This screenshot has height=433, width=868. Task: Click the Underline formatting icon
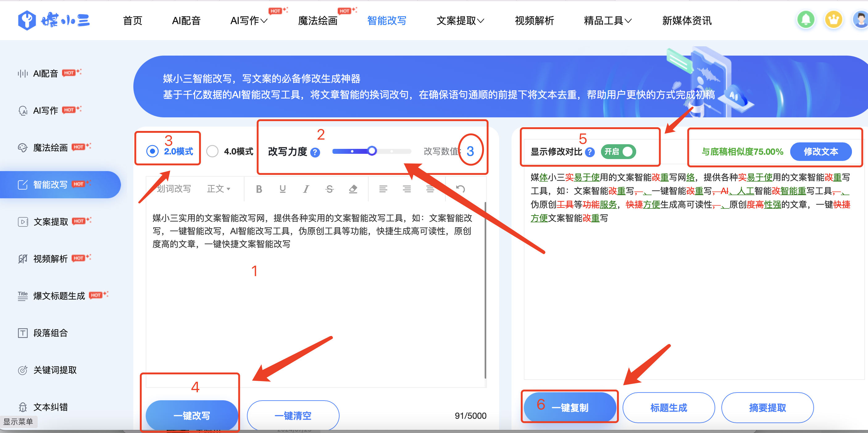pyautogui.click(x=282, y=189)
